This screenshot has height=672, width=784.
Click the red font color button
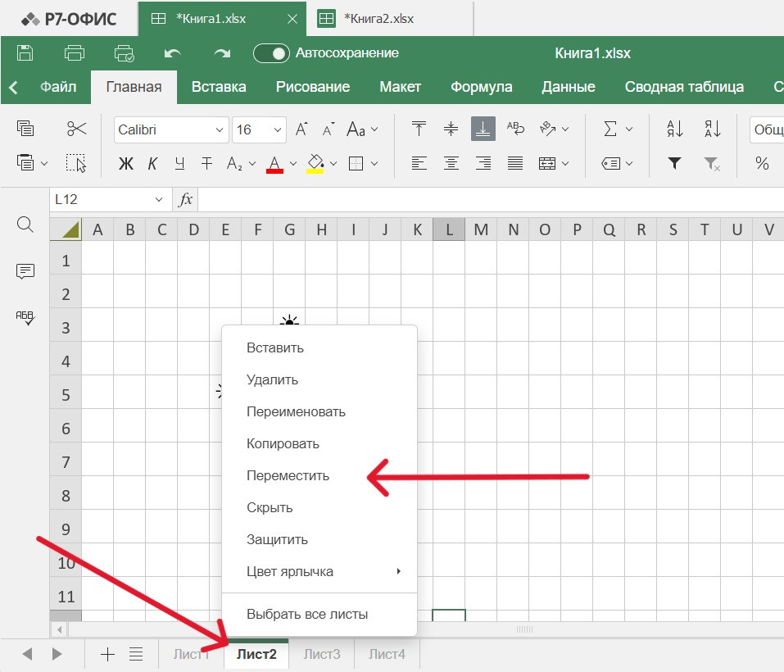[274, 163]
